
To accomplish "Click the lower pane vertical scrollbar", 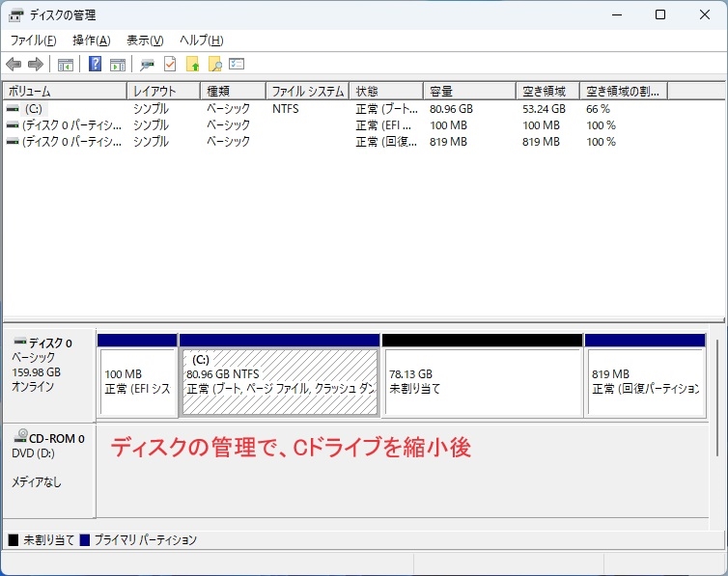I will click(x=716, y=398).
